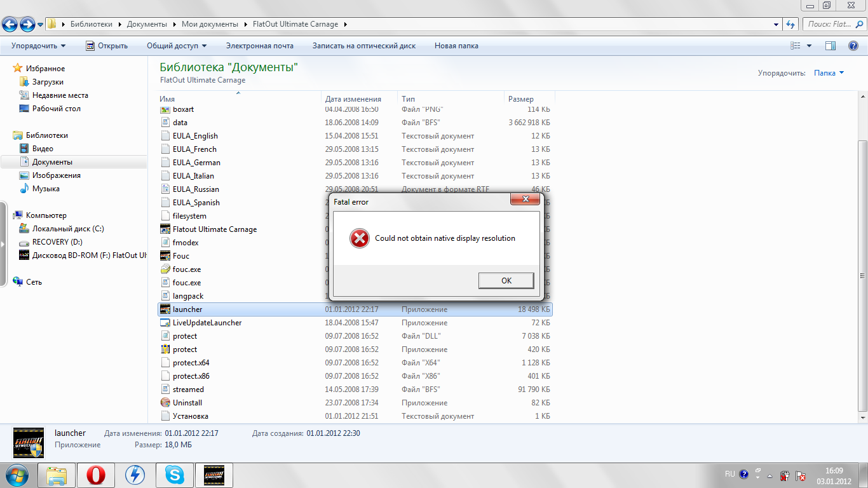Click FlatOut Ultimate Carnage breadcrumb in address bar
This screenshot has width=868, height=488.
[x=295, y=24]
